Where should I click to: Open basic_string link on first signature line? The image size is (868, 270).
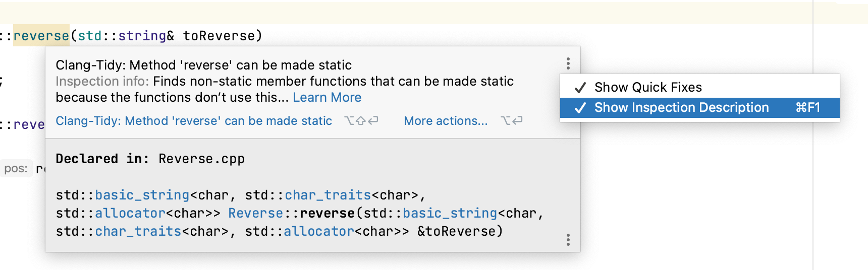coord(142,195)
